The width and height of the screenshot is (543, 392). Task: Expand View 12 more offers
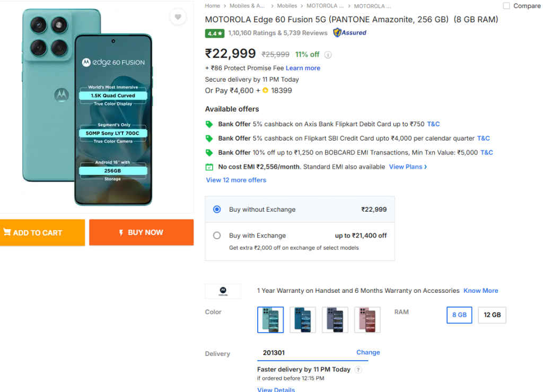[235, 180]
